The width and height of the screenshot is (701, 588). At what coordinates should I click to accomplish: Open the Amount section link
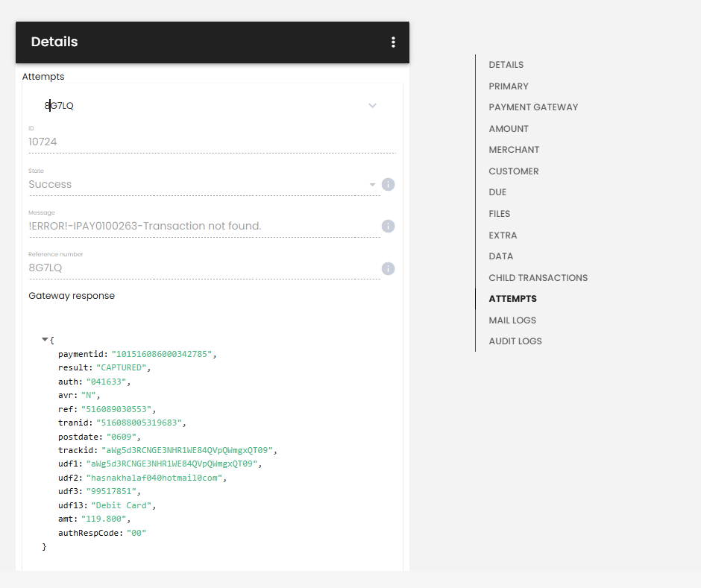[509, 129]
